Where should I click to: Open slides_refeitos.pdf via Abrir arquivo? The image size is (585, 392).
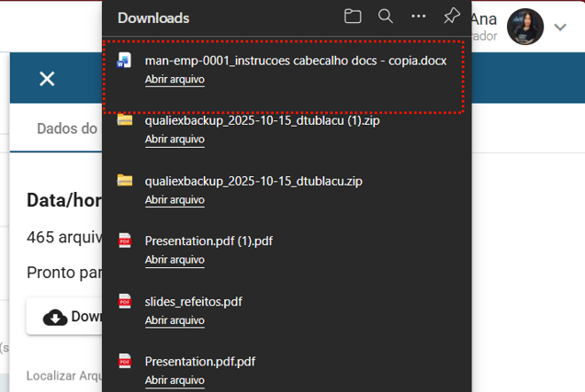pos(174,320)
